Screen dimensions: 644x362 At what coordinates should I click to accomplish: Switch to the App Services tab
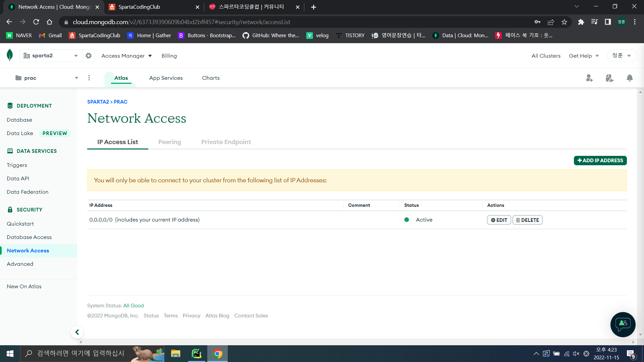[166, 78]
